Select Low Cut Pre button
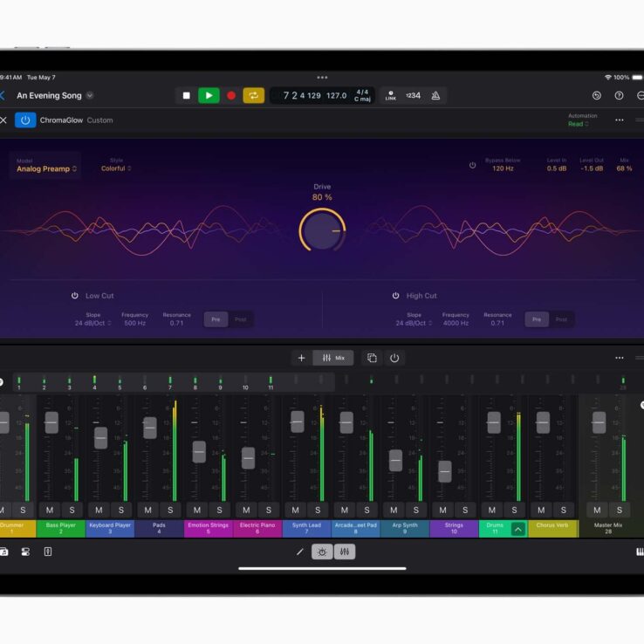This screenshot has height=644, width=644. 216,319
